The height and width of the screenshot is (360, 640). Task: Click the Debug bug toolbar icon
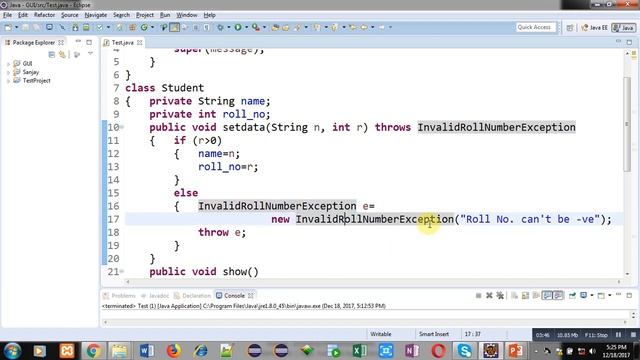click(x=220, y=27)
